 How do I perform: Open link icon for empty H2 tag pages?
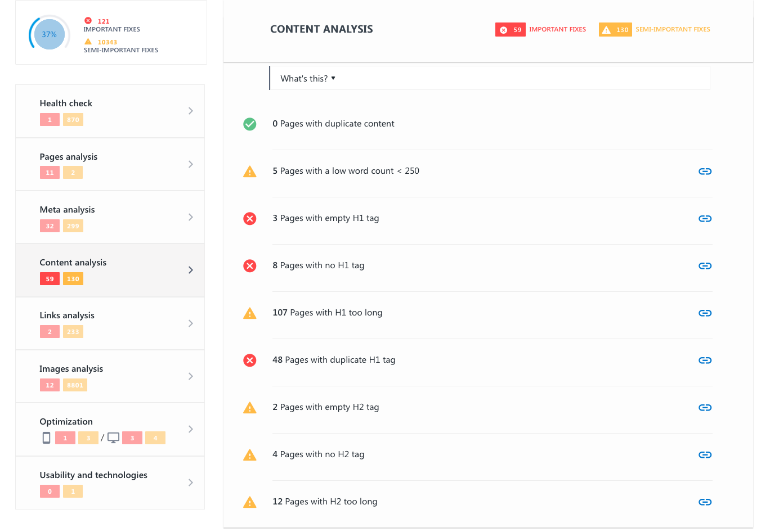click(705, 408)
